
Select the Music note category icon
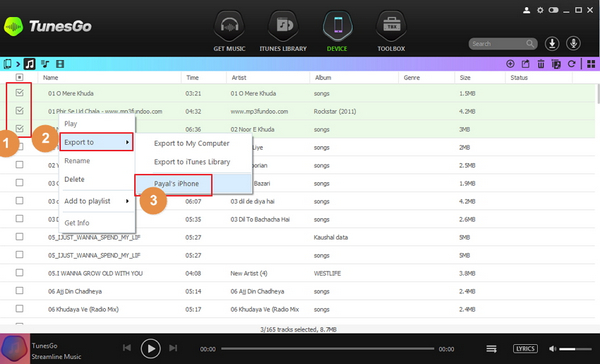pyautogui.click(x=29, y=64)
